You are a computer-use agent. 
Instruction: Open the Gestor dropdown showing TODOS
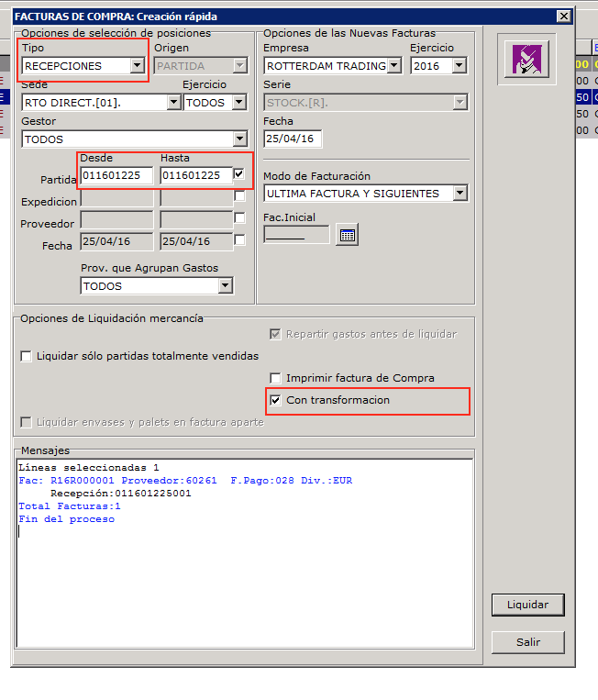[239, 139]
